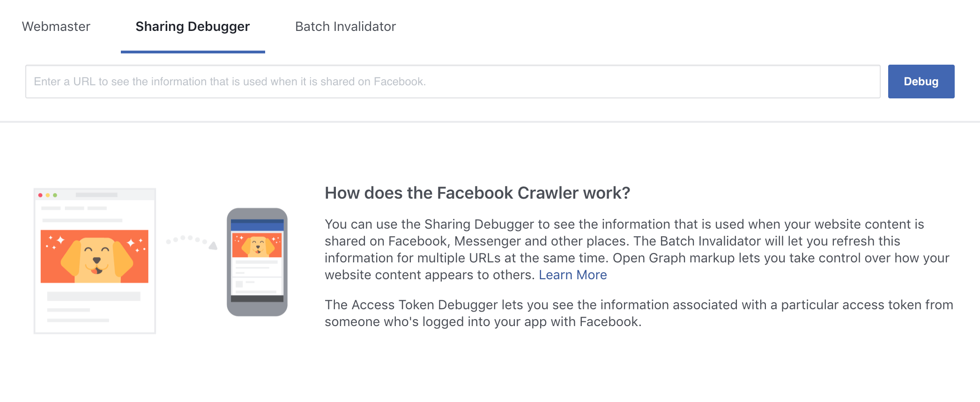Open the Batch Invalidator tab

pos(345,27)
